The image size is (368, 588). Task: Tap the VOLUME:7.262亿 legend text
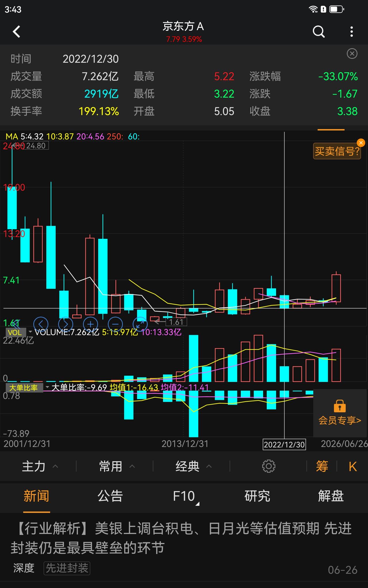[x=67, y=332]
